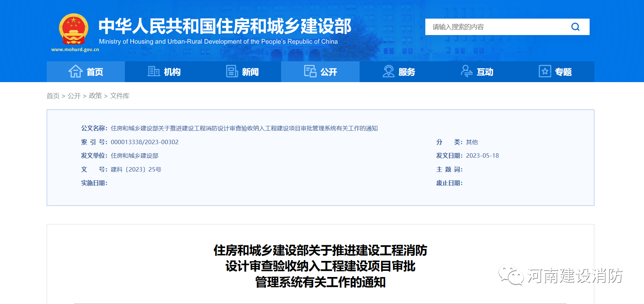Go to 政策 in the breadcrumb

pyautogui.click(x=95, y=96)
